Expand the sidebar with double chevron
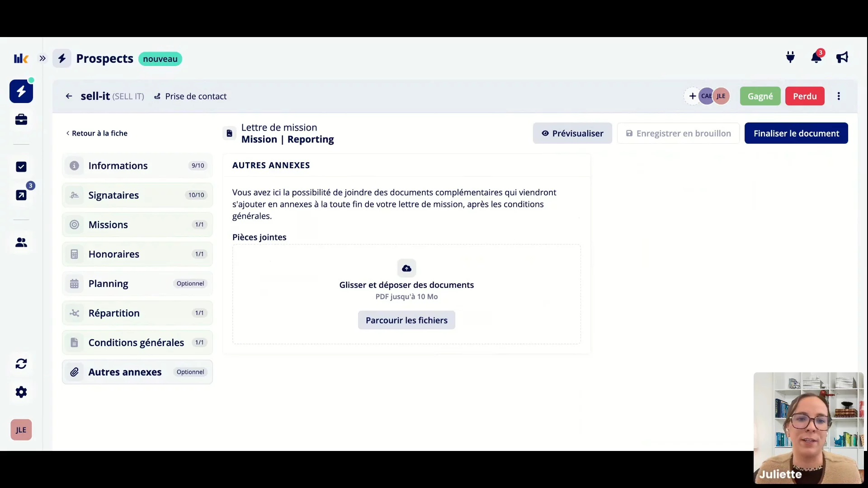This screenshot has width=868, height=488. coord(42,58)
